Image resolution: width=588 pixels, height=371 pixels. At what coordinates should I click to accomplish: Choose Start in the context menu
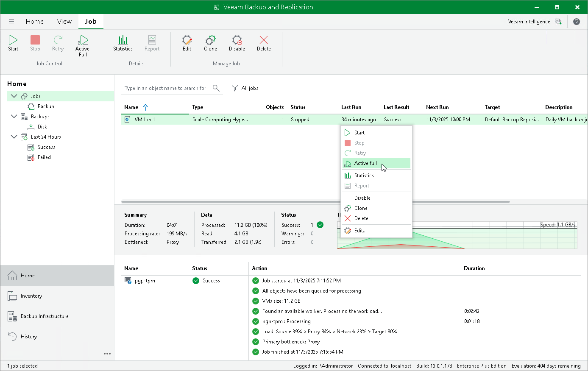(376, 133)
